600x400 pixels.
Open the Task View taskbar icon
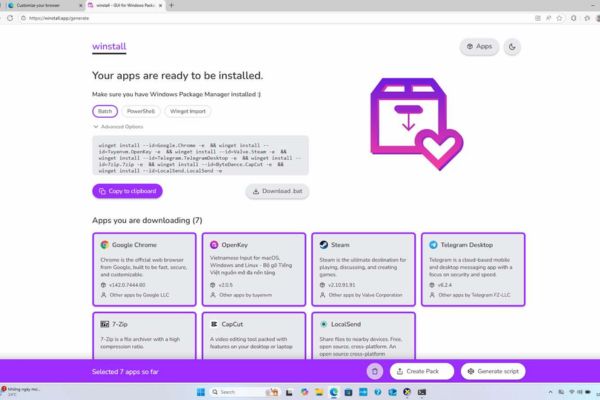pos(289,392)
